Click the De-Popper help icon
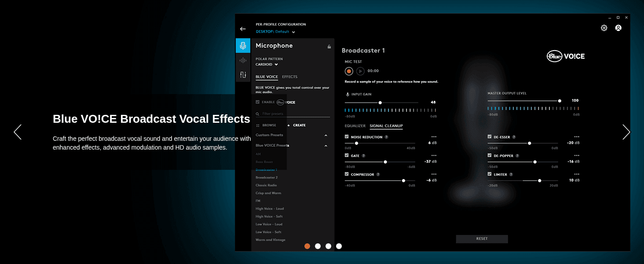Viewport: 644px width, 264px height. pyautogui.click(x=517, y=156)
